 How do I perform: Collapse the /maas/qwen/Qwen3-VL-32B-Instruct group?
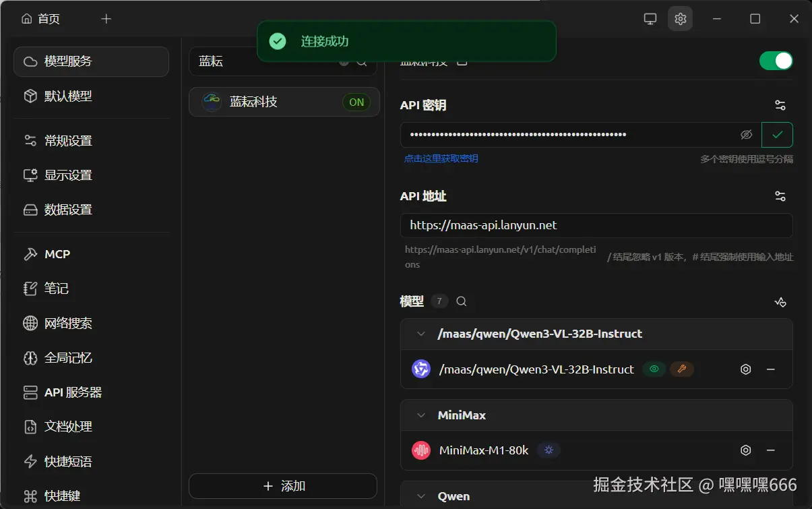(x=420, y=333)
